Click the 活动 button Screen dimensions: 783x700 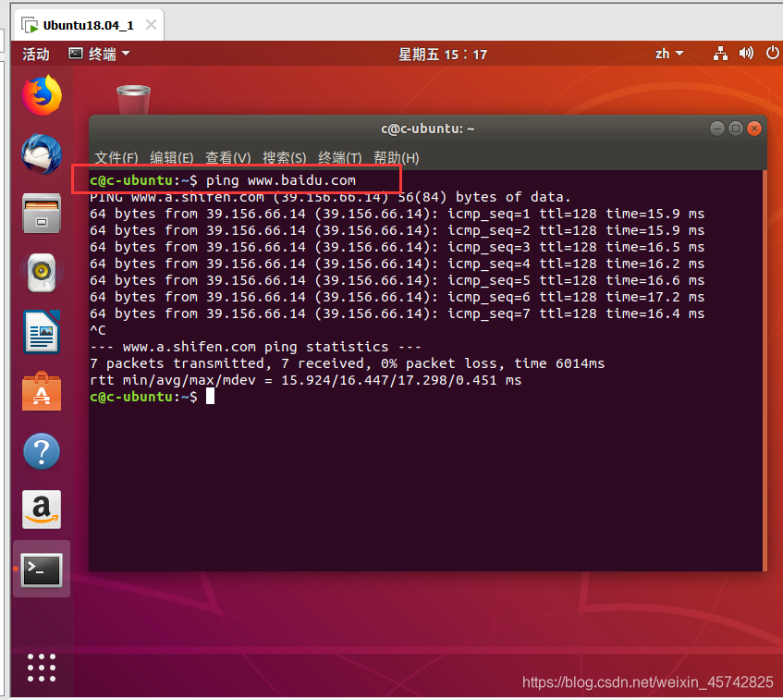(34, 54)
